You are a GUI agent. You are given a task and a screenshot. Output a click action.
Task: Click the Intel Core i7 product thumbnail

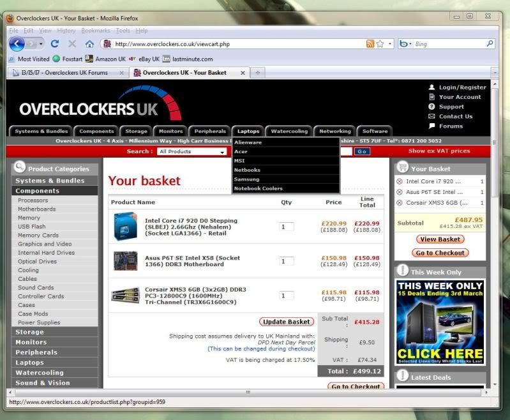[x=125, y=227]
